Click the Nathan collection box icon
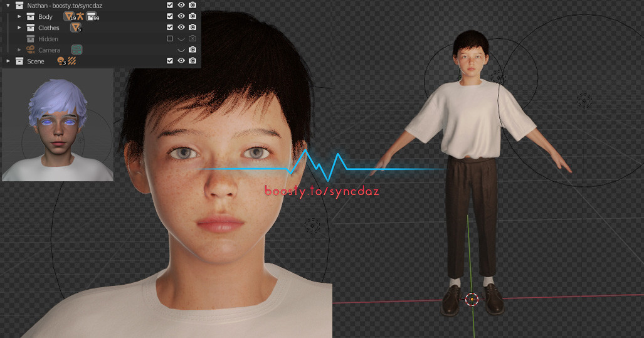Screen dimensions: 644x338 [x=19, y=6]
